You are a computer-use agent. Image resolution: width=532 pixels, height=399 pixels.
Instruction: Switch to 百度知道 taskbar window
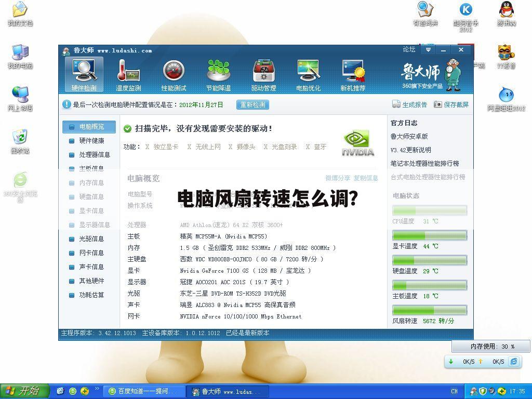[144, 392]
